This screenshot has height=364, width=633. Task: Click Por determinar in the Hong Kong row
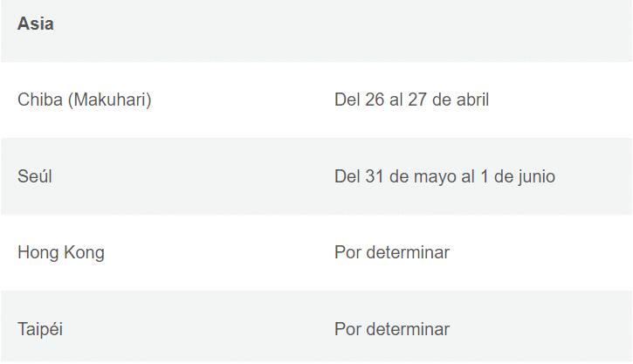click(x=392, y=252)
